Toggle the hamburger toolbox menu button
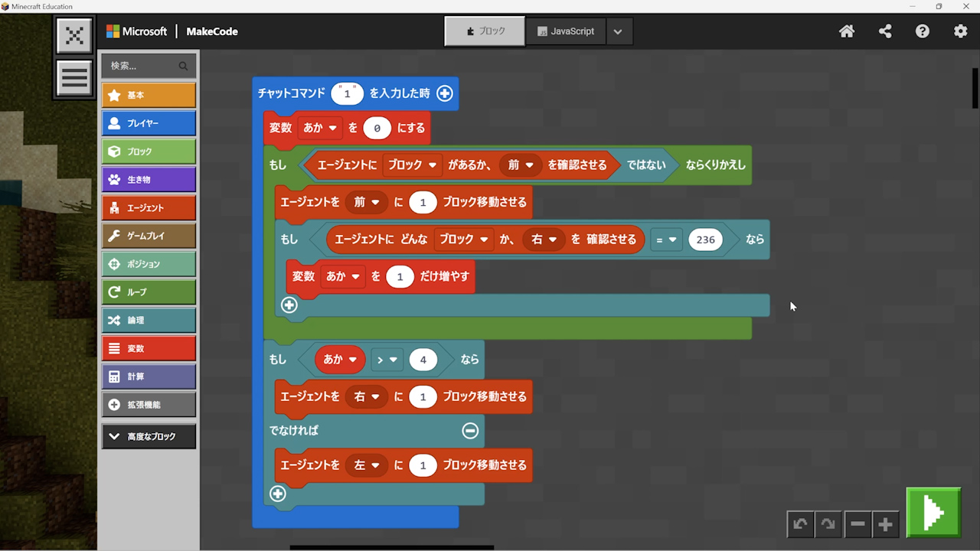This screenshot has width=980, height=551. tap(74, 78)
